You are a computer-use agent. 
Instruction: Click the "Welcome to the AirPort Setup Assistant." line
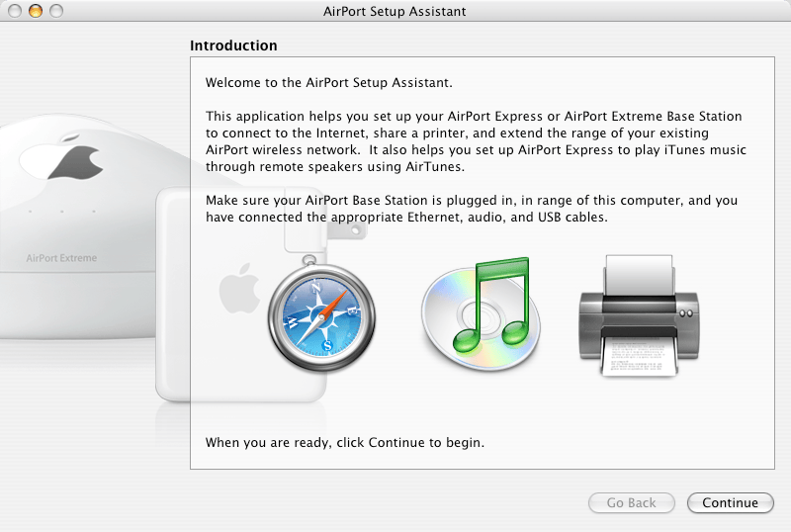point(329,82)
